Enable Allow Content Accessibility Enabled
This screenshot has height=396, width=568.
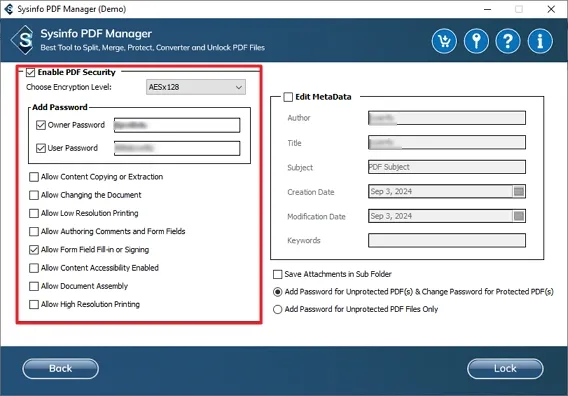[34, 268]
